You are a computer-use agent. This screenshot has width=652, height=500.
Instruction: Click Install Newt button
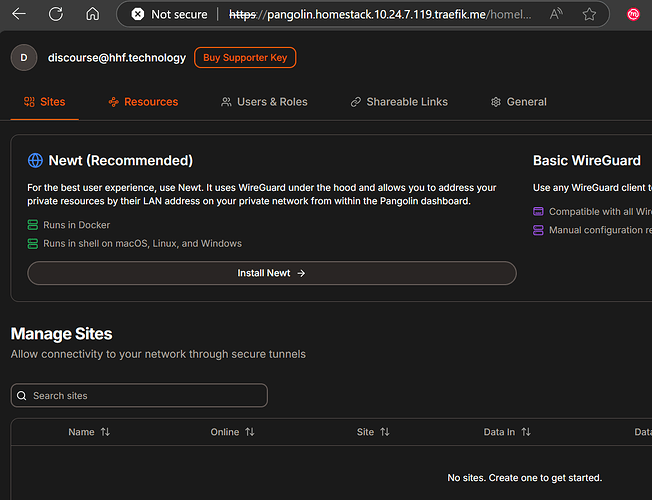pos(272,273)
